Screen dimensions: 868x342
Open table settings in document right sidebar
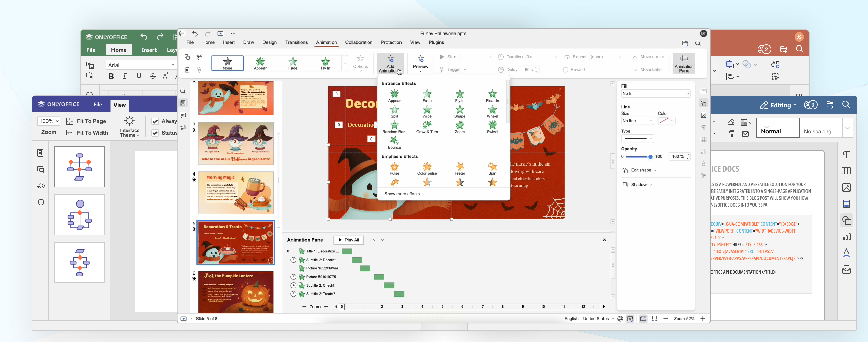pyautogui.click(x=846, y=171)
